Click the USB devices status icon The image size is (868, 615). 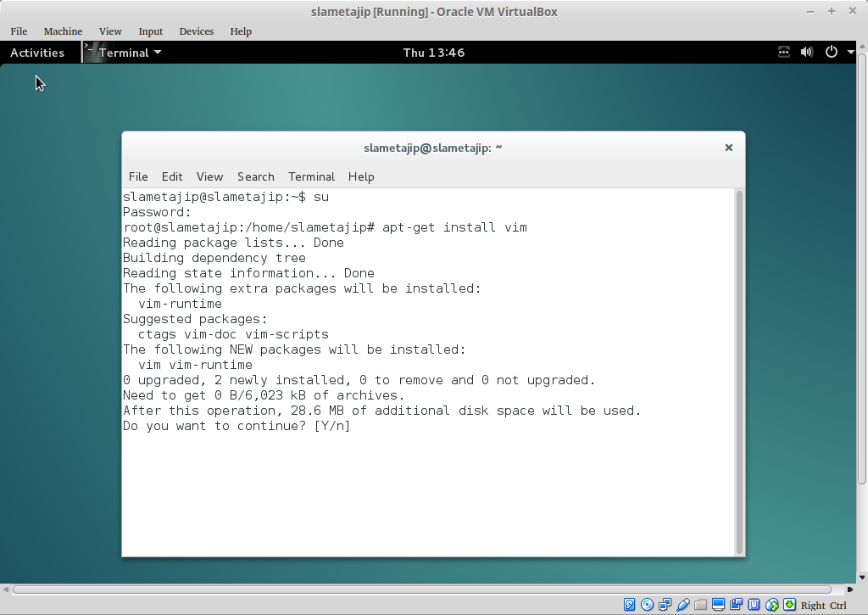tap(683, 605)
